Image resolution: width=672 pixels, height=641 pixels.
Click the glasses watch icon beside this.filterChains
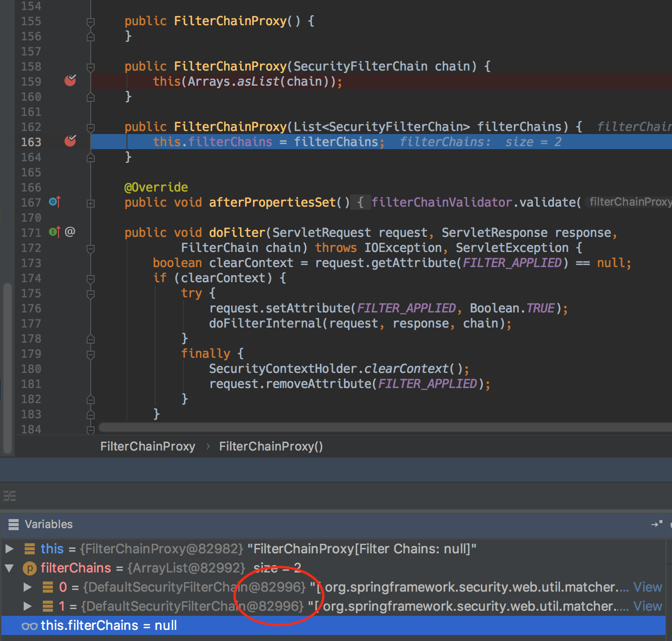click(x=30, y=625)
